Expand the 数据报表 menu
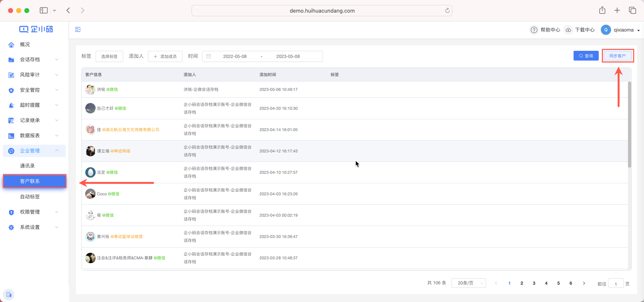644x302 pixels. click(57, 136)
